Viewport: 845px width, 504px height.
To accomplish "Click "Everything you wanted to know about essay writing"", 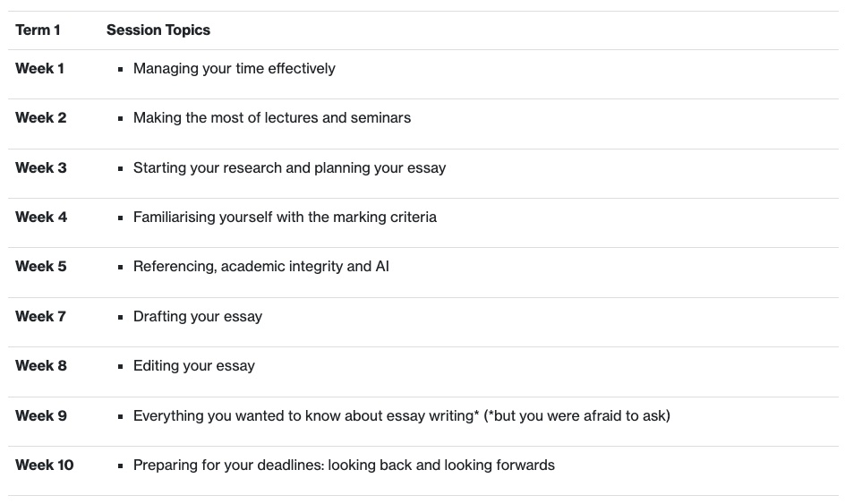I will point(304,416).
